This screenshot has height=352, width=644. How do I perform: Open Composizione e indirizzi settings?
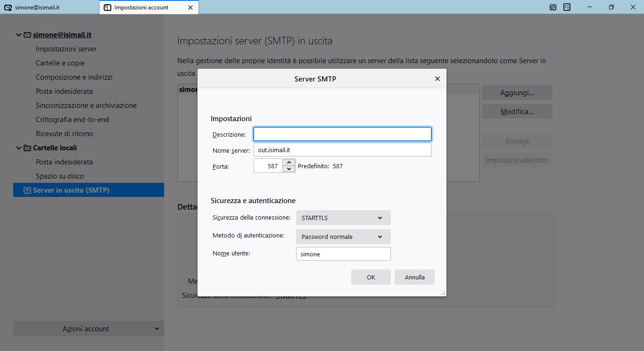[x=74, y=77]
